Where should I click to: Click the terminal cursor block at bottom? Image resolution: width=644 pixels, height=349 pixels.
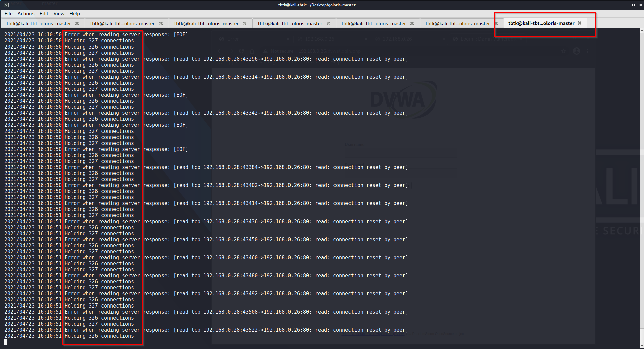pyautogui.click(x=6, y=342)
